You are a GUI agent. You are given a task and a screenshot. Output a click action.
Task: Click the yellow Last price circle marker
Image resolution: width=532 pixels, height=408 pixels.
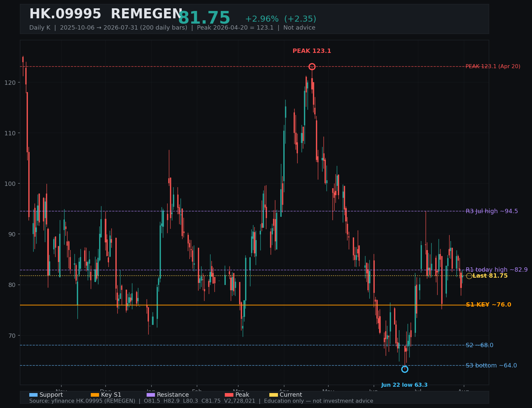[469, 276]
